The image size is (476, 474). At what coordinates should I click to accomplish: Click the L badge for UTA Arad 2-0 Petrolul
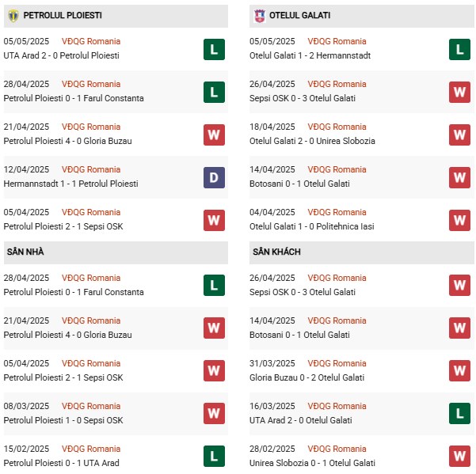(214, 49)
